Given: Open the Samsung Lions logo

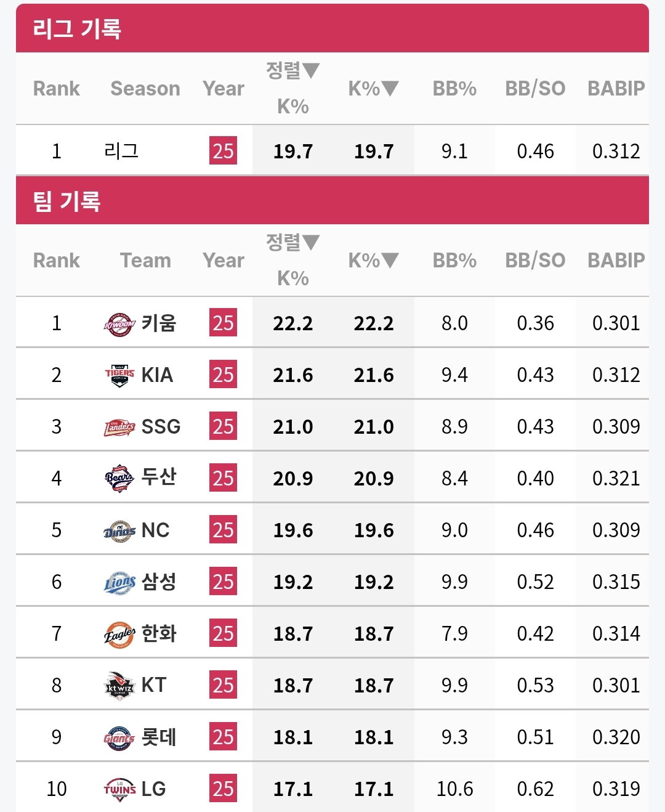Looking at the screenshot, I should point(119,582).
